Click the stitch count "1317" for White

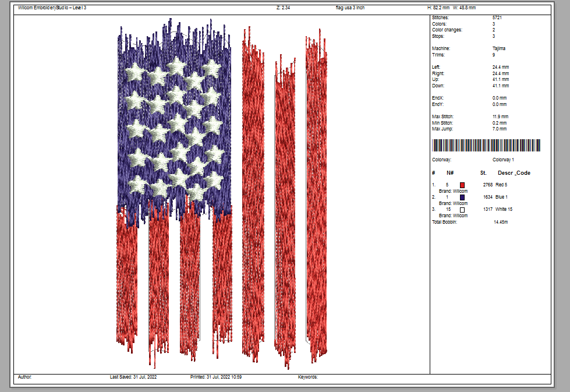point(488,209)
